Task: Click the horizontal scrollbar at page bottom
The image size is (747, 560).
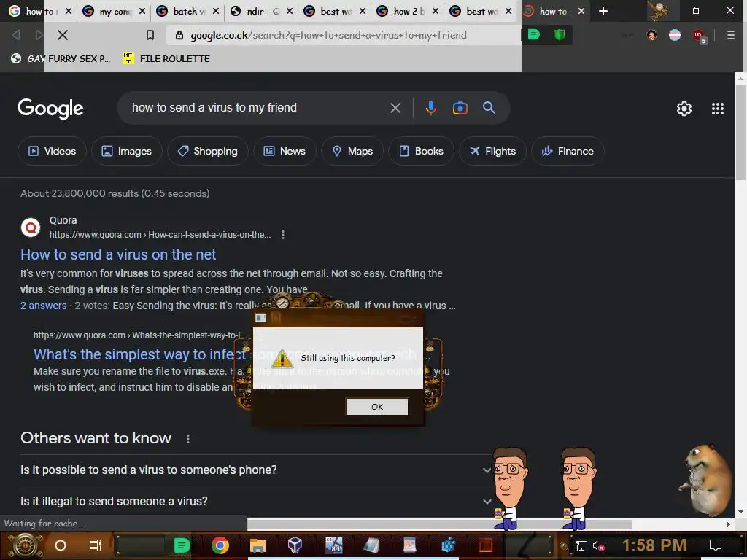Action: pos(438,524)
